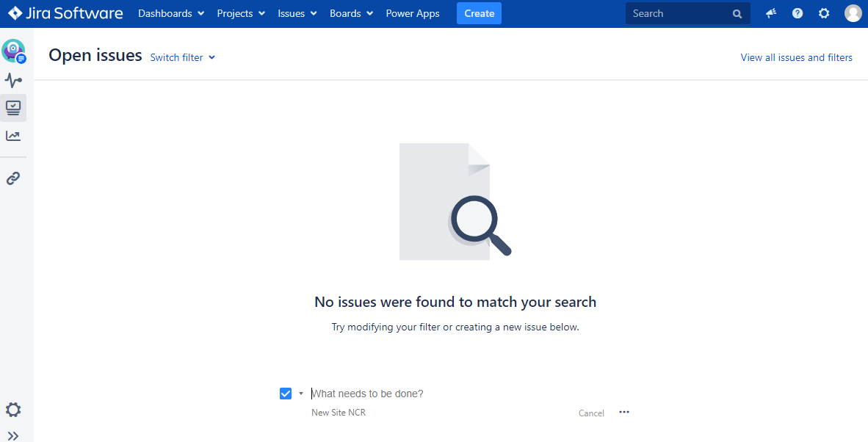This screenshot has width=868, height=442.
Task: Click the search magnifier icon
Action: [737, 14]
